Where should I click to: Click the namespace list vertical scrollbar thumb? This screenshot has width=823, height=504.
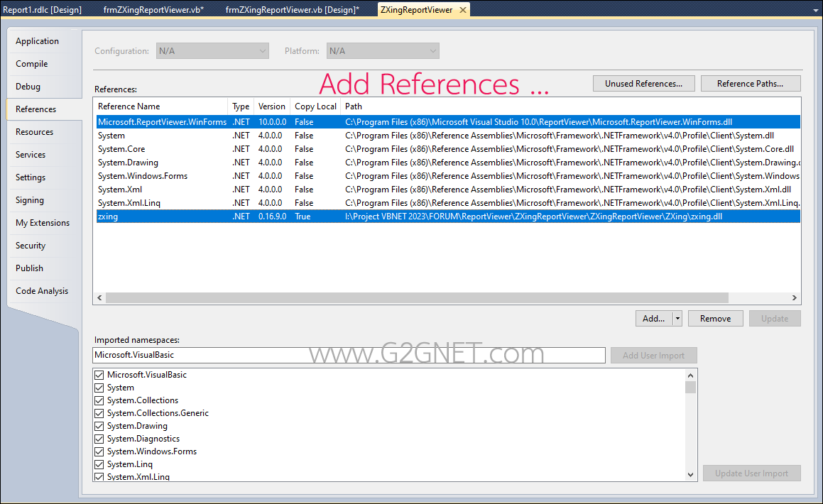pos(691,387)
